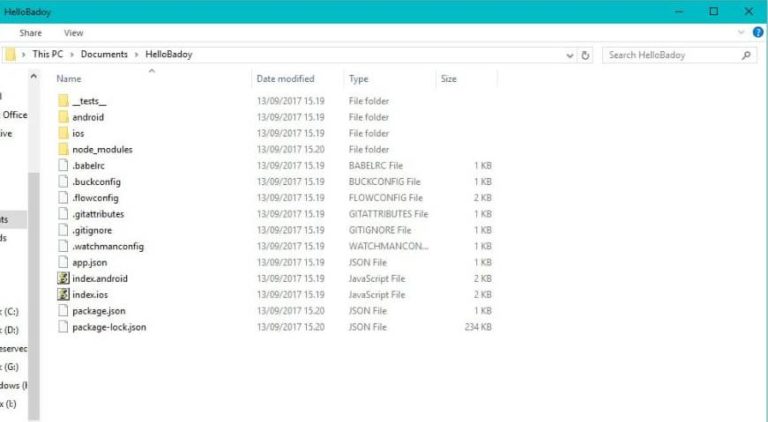This screenshot has width=768, height=422.
Task: Open the View ribbon tab
Action: pos(73,33)
